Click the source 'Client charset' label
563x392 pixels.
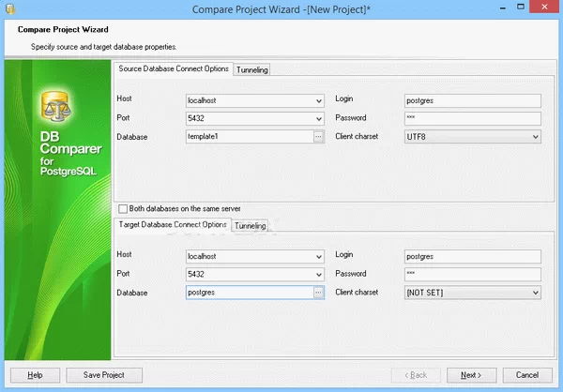coord(357,136)
